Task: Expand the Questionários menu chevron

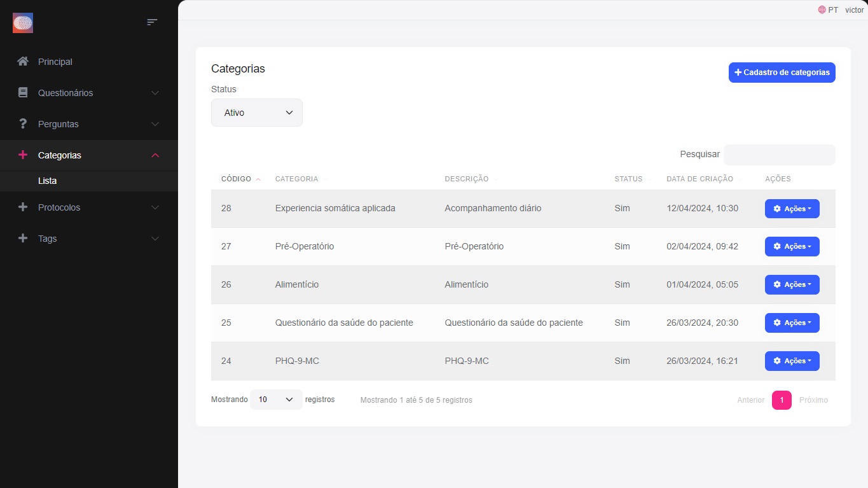Action: pyautogui.click(x=155, y=92)
